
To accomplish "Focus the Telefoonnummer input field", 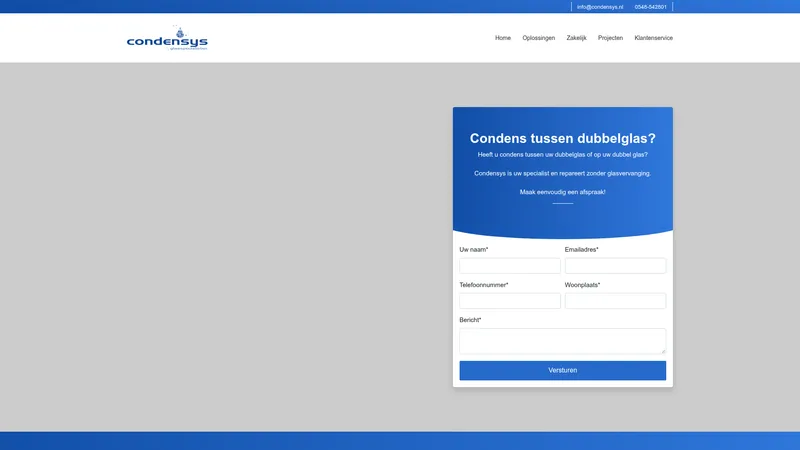I will tap(510, 301).
